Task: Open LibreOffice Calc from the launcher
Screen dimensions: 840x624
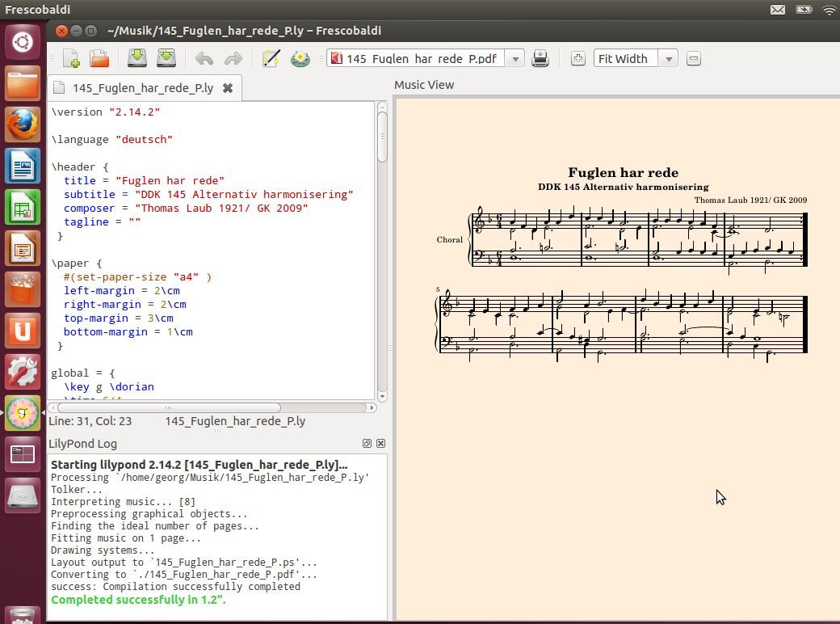Action: pyautogui.click(x=23, y=207)
